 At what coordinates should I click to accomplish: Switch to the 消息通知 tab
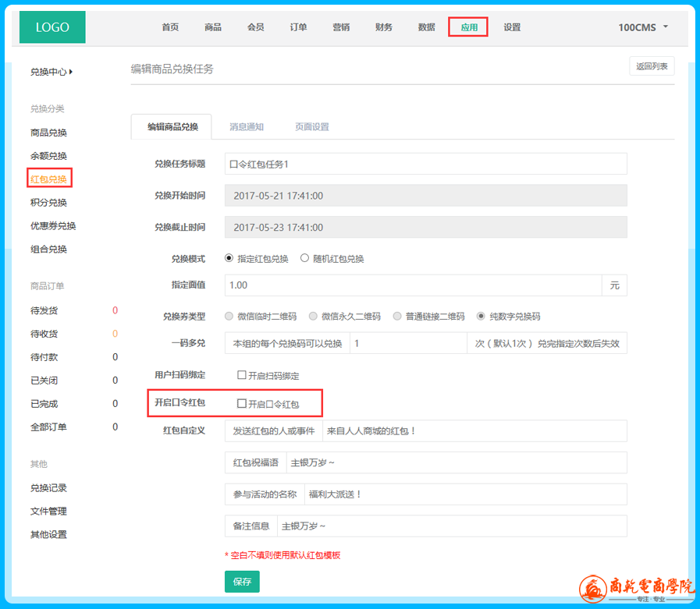tap(247, 127)
